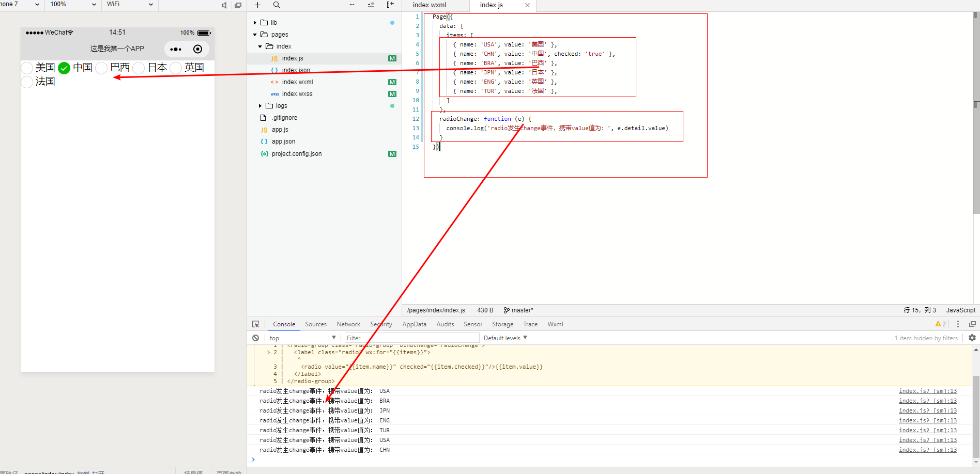Select the 巴西 radio button
980x474 pixels.
click(x=102, y=68)
